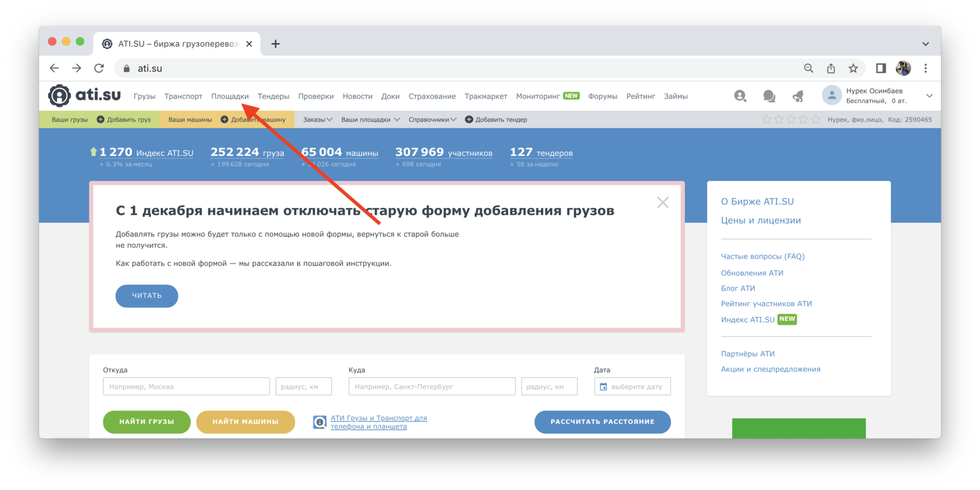Click the plus icon for Добавить груз

pos(100,120)
